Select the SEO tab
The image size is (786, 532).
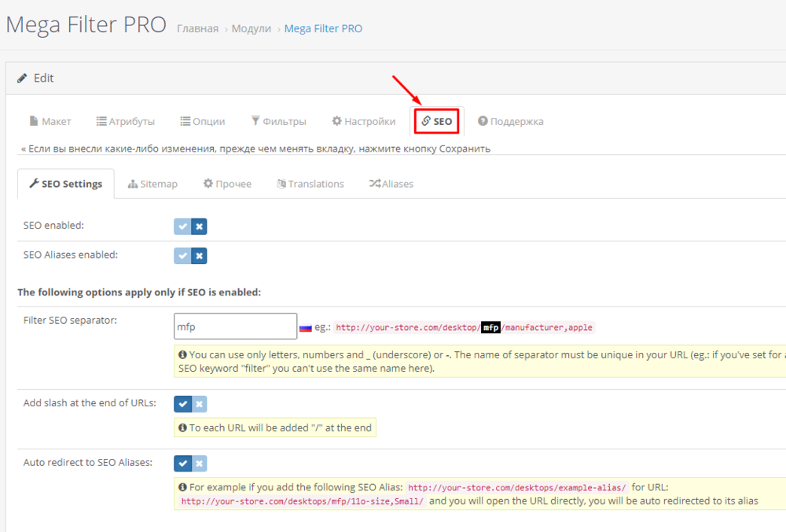(x=436, y=121)
